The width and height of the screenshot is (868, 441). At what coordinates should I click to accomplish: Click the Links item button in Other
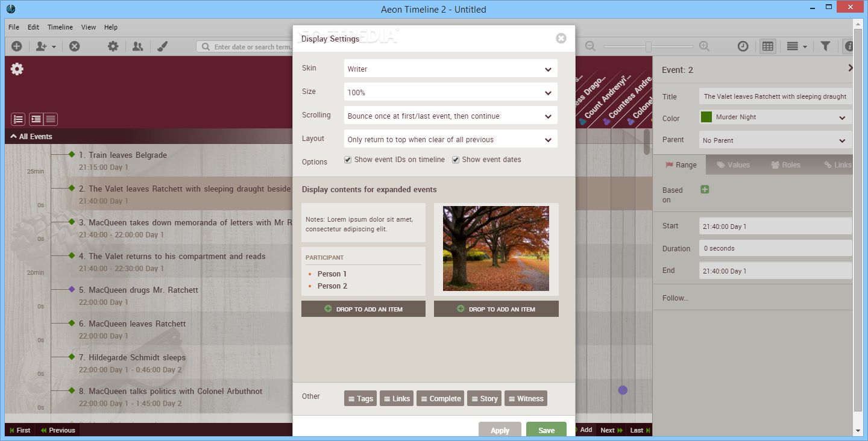pos(397,398)
